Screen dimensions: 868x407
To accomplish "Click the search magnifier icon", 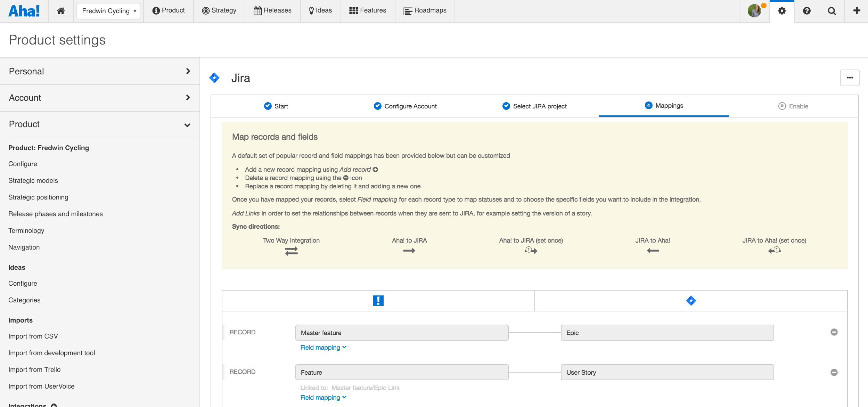I will [x=832, y=11].
